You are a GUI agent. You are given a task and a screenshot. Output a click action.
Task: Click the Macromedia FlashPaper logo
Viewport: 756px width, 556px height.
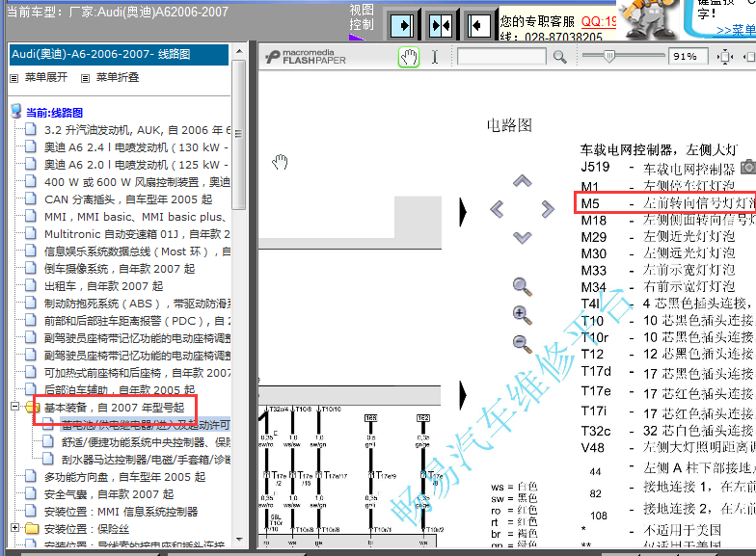(306, 57)
